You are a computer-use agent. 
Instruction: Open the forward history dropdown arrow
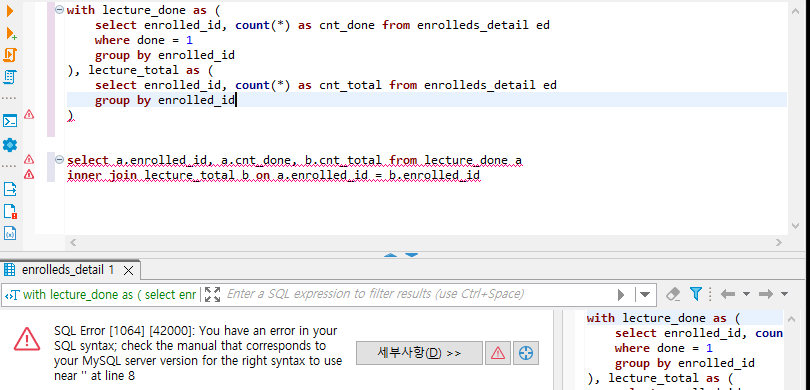(784, 294)
